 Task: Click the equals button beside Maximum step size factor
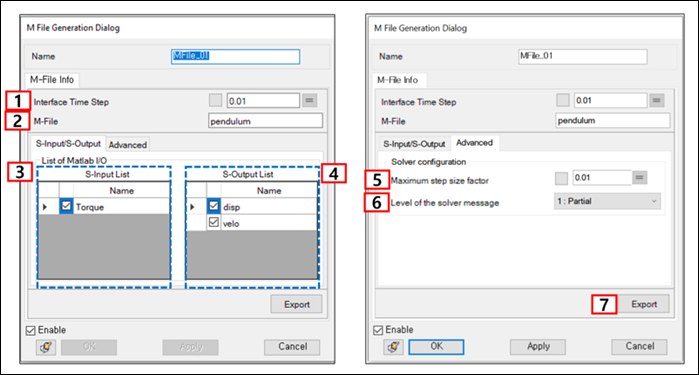[639, 177]
